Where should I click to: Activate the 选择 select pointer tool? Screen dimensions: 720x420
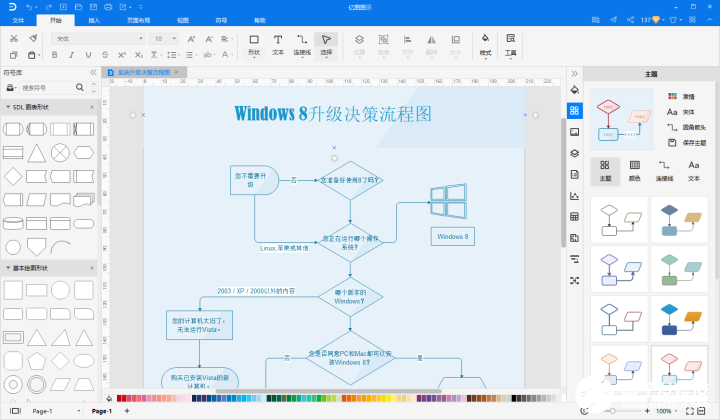coord(326,45)
